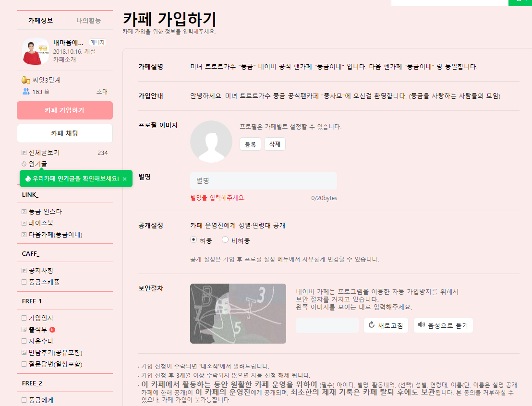The width and height of the screenshot is (532, 406).
Task: Click the red N badge beside 출석부
Action: pos(52,330)
